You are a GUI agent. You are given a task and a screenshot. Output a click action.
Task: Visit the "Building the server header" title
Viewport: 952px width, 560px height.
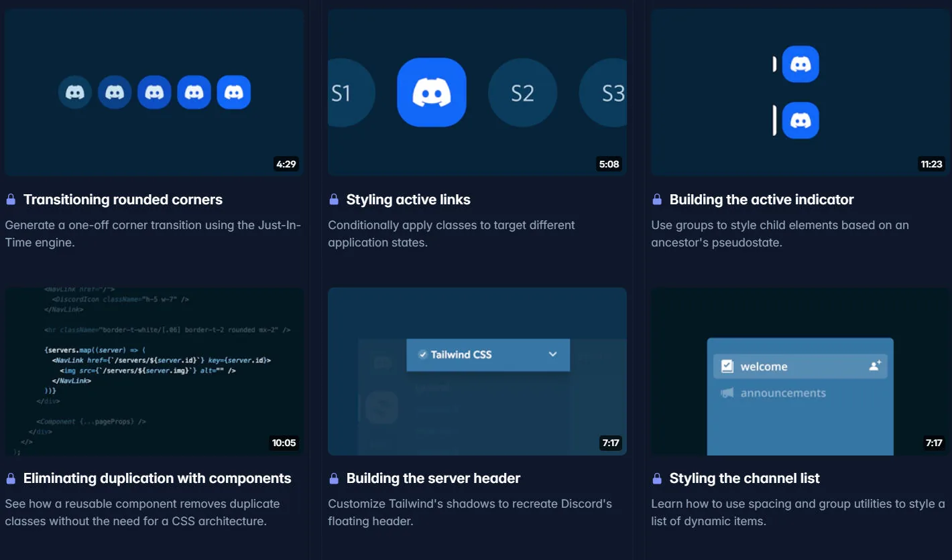[433, 478]
